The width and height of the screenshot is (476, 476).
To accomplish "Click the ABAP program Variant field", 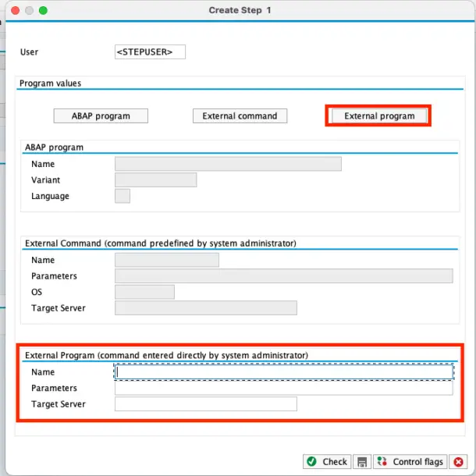I will pos(156,179).
